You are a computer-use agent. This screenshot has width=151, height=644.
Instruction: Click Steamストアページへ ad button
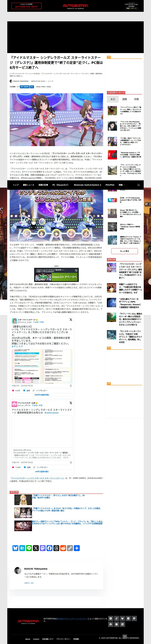point(65,277)
